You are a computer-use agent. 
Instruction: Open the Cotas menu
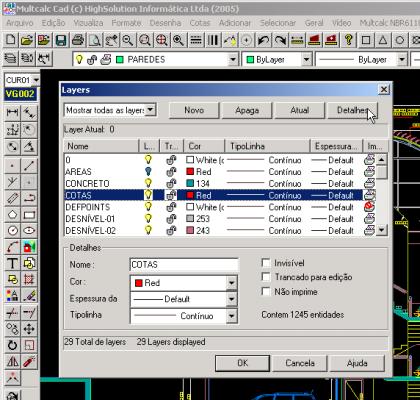(x=200, y=23)
